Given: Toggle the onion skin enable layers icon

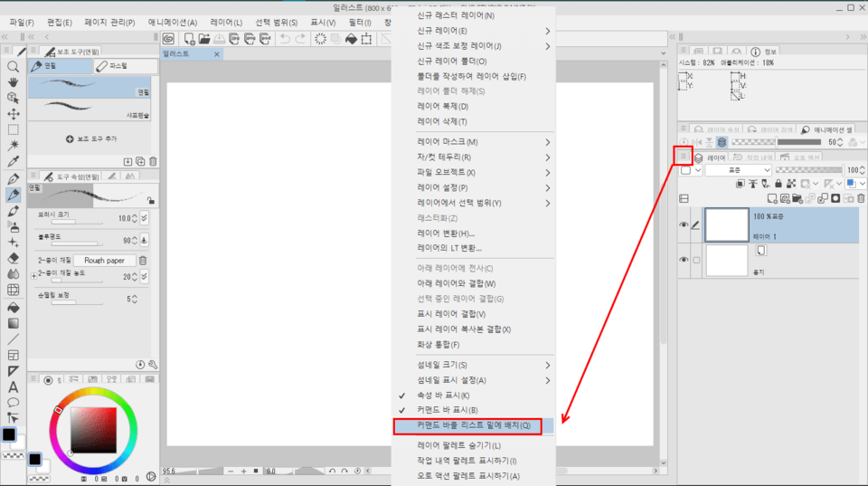Looking at the screenshot, I should [722, 142].
